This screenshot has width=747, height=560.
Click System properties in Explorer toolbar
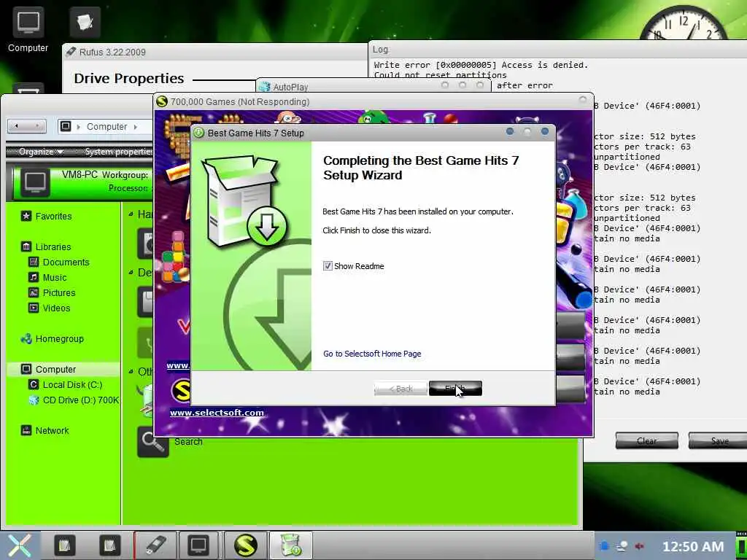coord(118,152)
